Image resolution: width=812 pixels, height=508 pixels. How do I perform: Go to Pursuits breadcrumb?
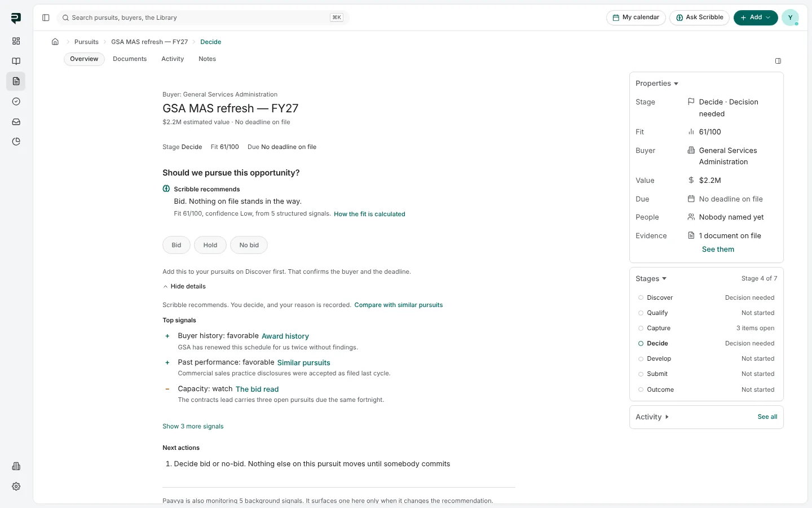pos(86,42)
